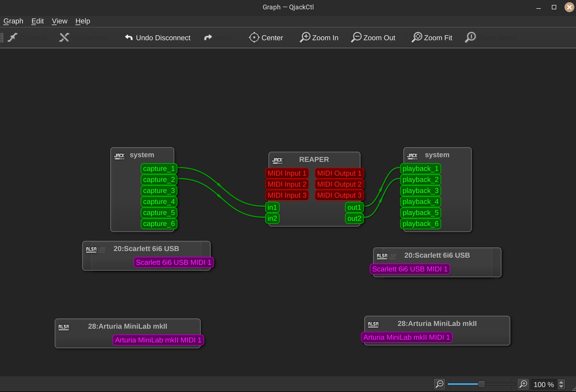Select the playback_3 port

coord(421,191)
